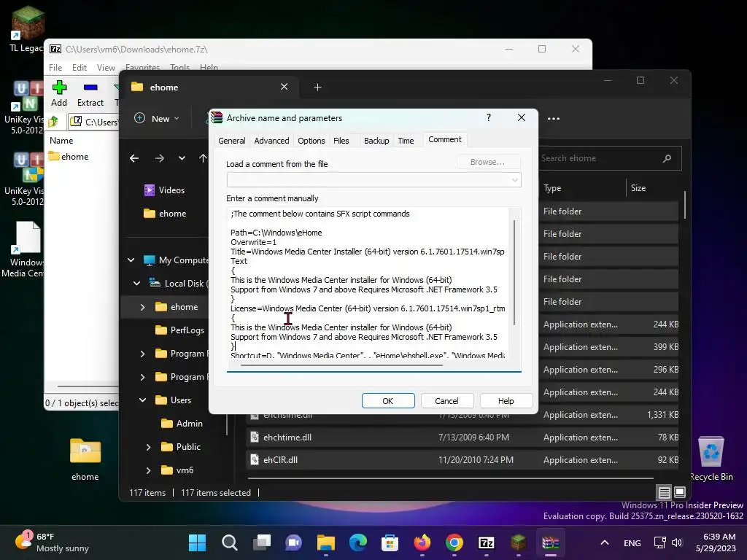Click the horizontal scrollbar of comment box

341,365
